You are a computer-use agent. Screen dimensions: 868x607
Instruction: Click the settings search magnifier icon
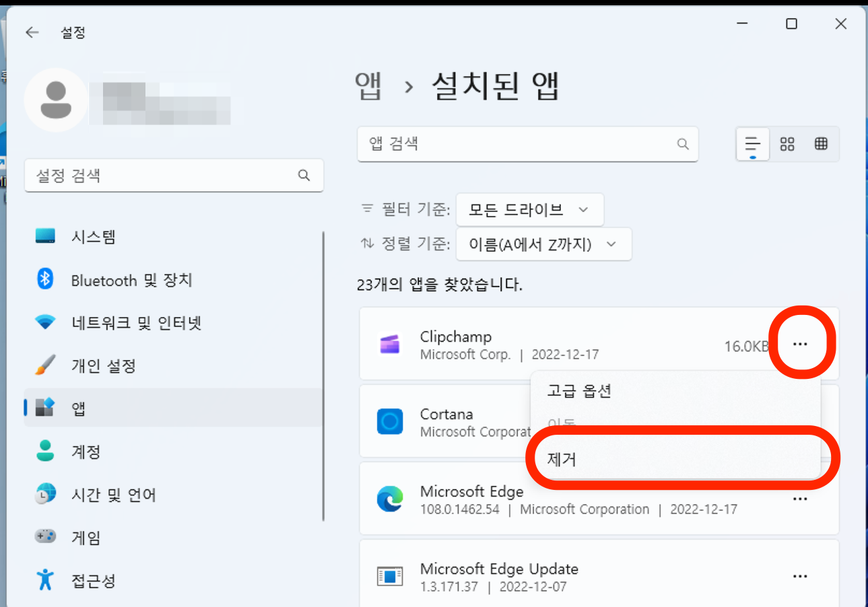coord(304,176)
